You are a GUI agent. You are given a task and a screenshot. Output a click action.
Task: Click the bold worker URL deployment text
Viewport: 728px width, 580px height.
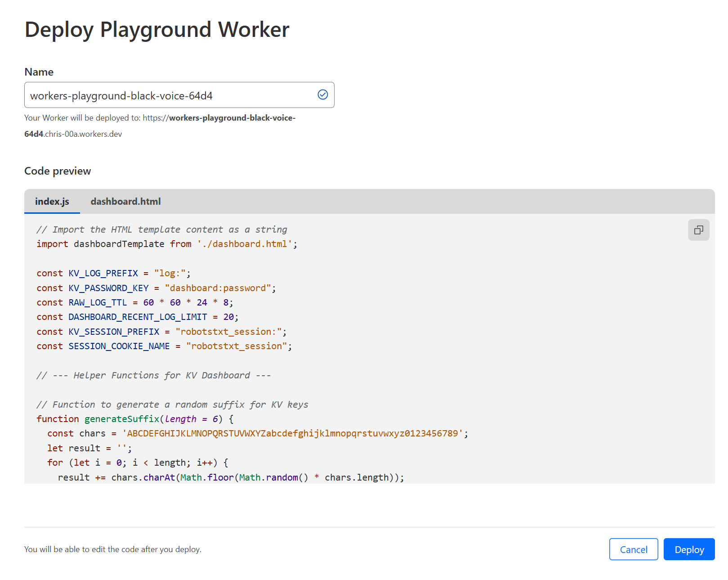[232, 118]
